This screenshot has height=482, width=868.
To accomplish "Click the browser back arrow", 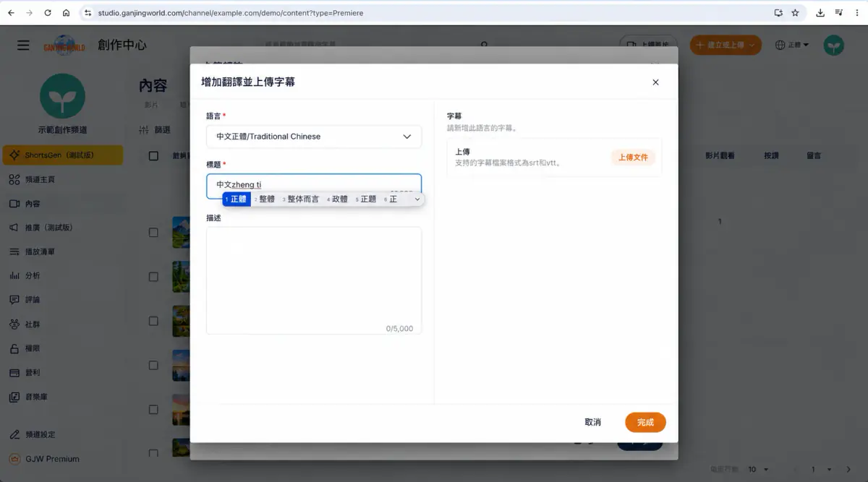I will point(11,13).
